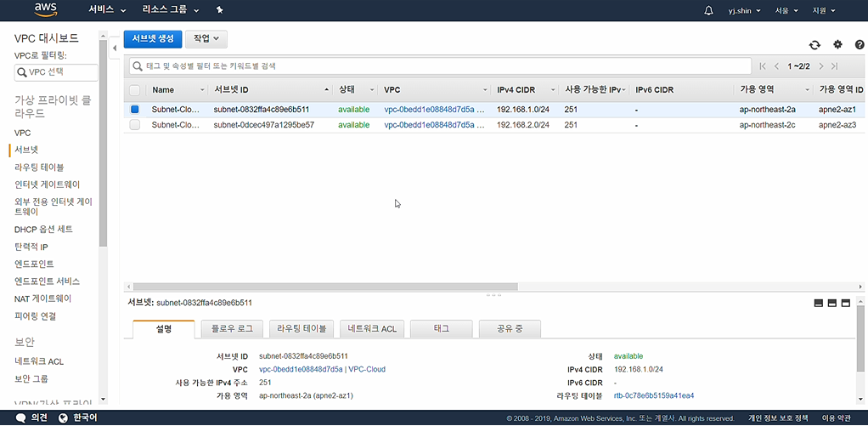This screenshot has height=426, width=868.
Task: Open 보안 그룹 in sidebar
Action: coord(31,379)
